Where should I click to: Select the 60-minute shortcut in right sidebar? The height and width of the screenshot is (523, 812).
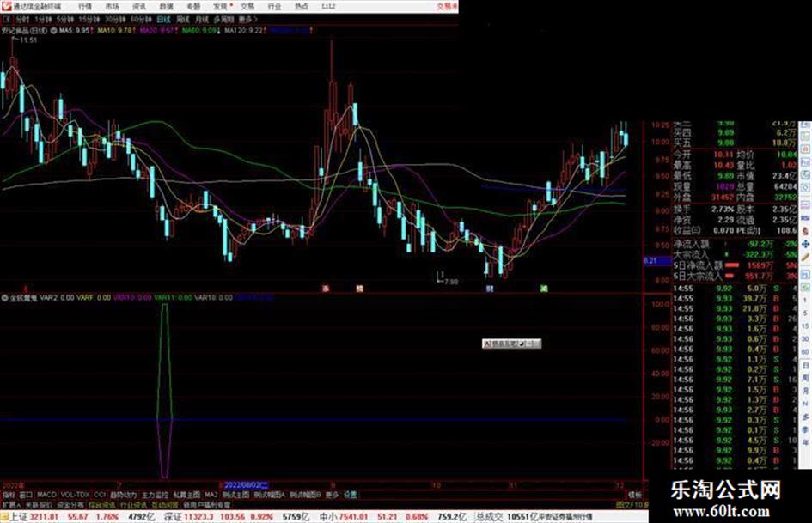805,351
